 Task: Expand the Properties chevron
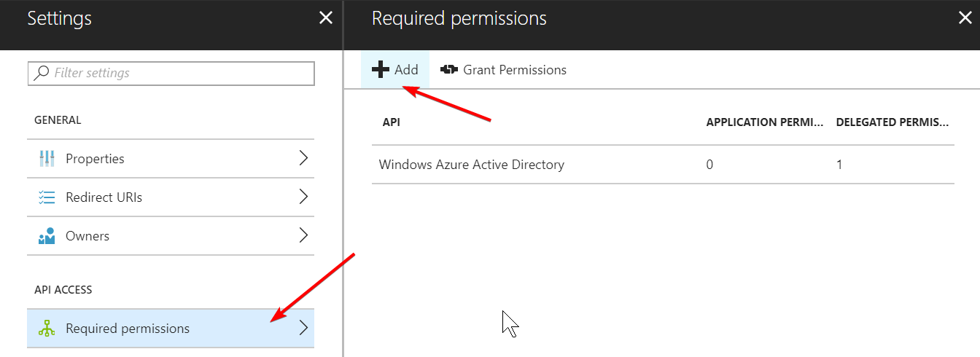coord(304,158)
